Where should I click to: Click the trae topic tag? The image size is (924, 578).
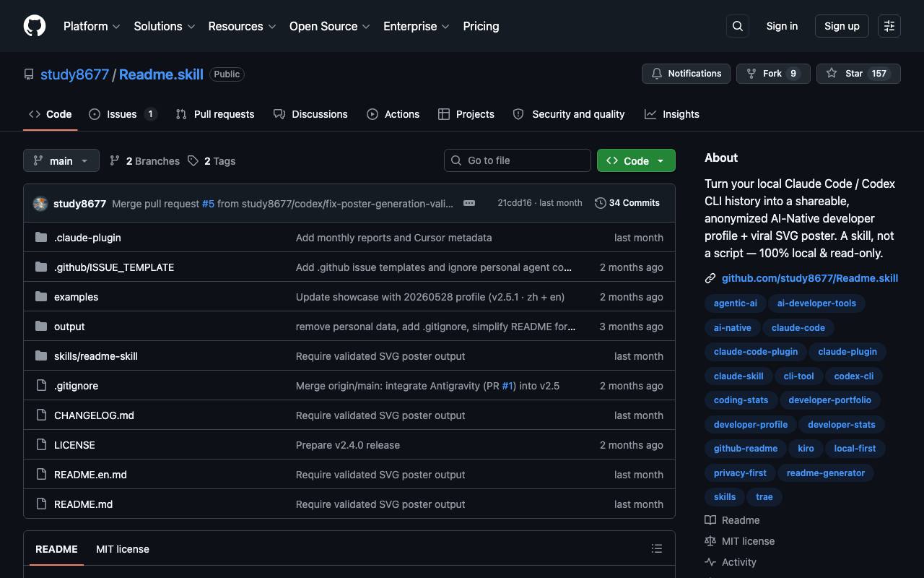coord(764,497)
